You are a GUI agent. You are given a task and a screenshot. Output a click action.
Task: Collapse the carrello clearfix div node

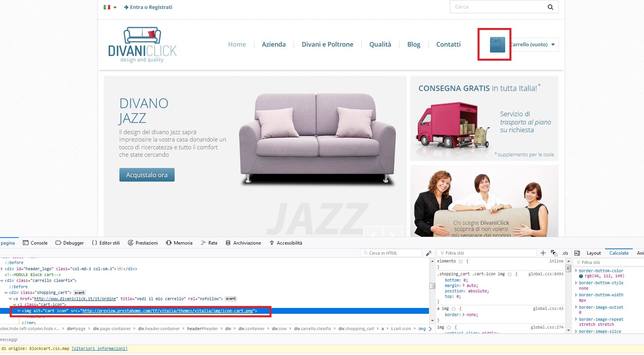[x=2, y=280]
